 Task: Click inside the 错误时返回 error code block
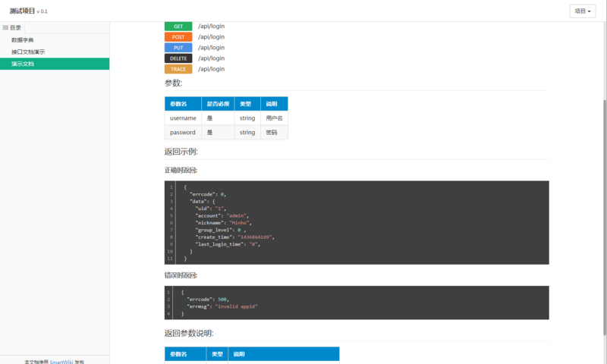(x=357, y=303)
